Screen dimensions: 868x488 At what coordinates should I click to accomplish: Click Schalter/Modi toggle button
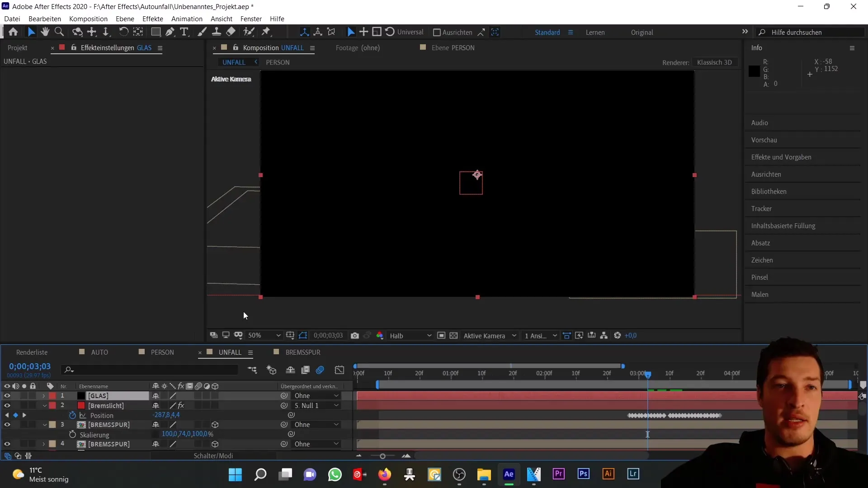[213, 456]
